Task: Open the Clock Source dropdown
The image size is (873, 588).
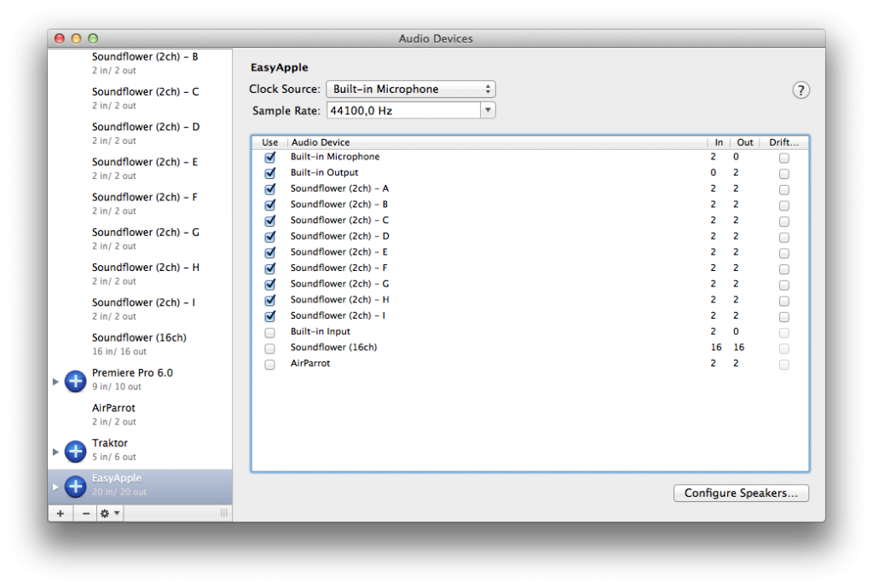Action: coord(410,89)
